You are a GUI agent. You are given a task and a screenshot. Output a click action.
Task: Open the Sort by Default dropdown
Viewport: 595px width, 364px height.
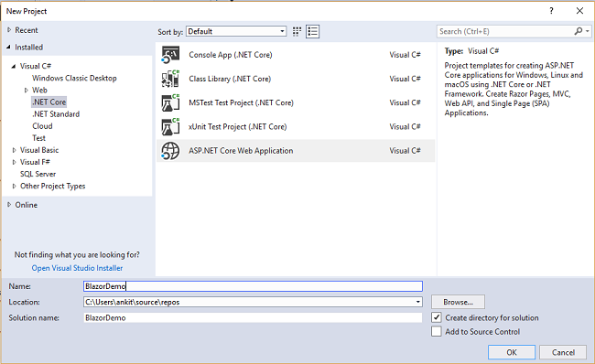click(236, 31)
